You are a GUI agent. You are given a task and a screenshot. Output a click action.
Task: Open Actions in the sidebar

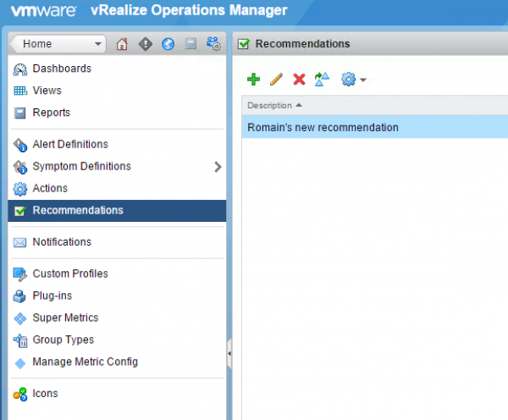coord(50,188)
